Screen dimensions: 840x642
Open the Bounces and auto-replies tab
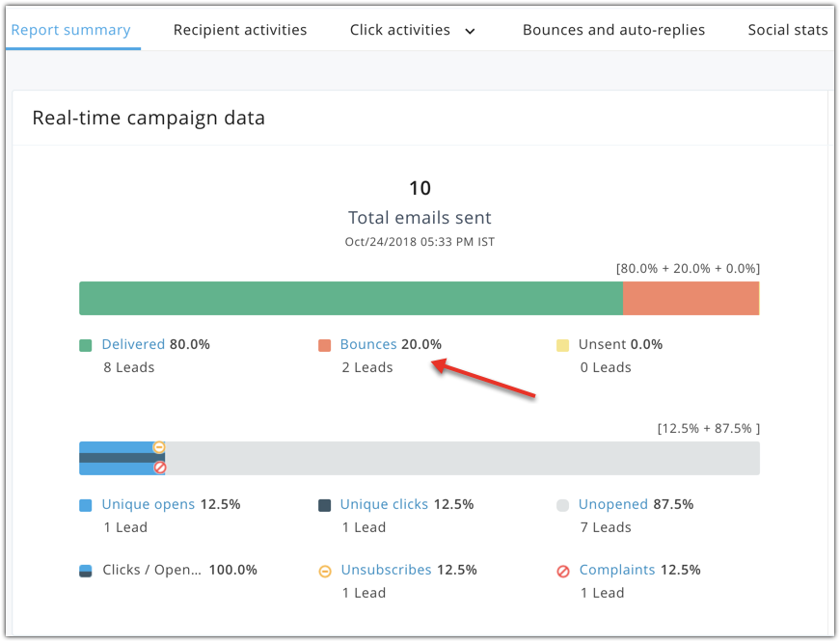point(613,30)
